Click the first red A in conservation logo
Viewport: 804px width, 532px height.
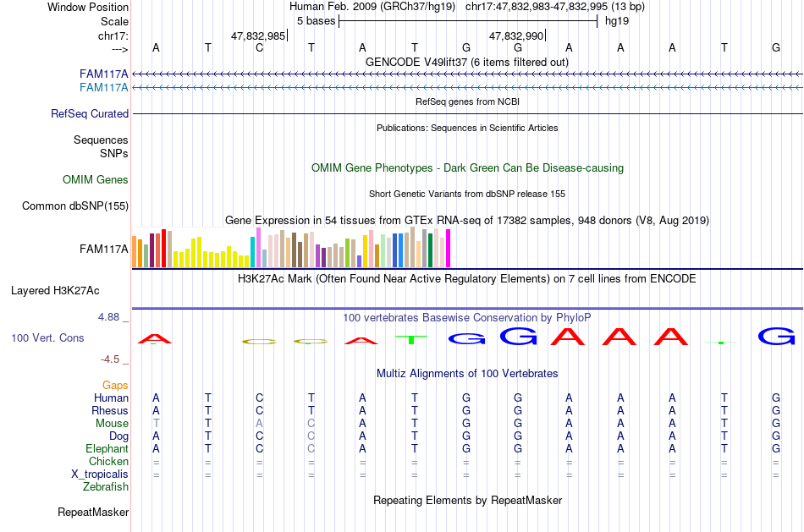pyautogui.click(x=155, y=339)
